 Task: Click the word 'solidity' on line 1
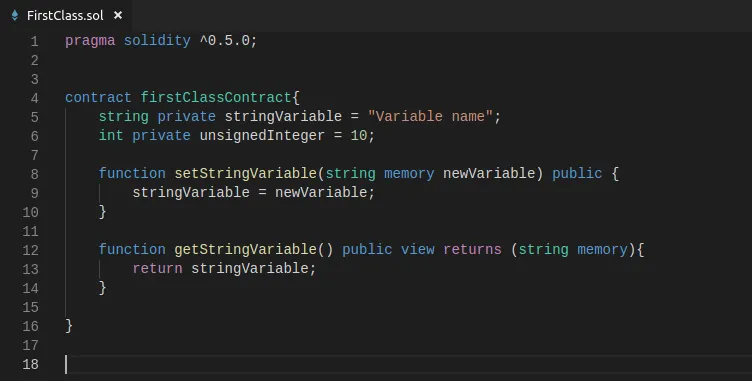(157, 41)
